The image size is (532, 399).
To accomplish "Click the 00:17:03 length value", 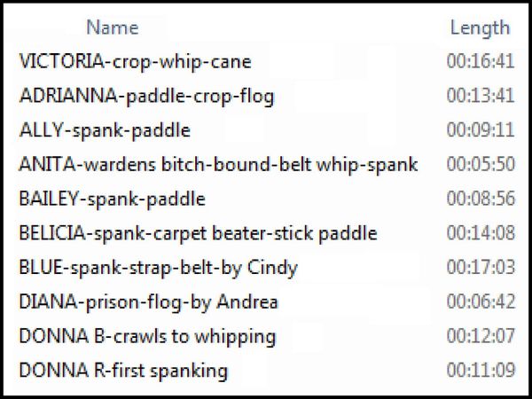I will click(481, 267).
